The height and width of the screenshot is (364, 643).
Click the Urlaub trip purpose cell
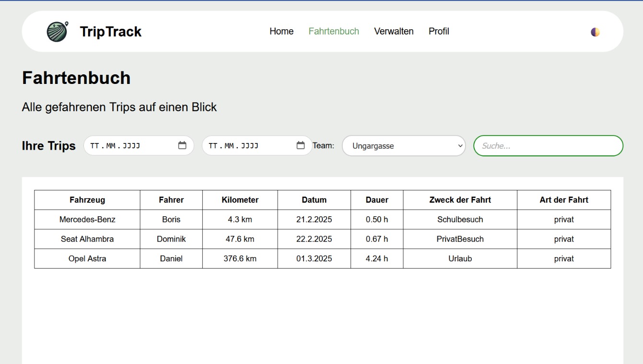point(460,258)
